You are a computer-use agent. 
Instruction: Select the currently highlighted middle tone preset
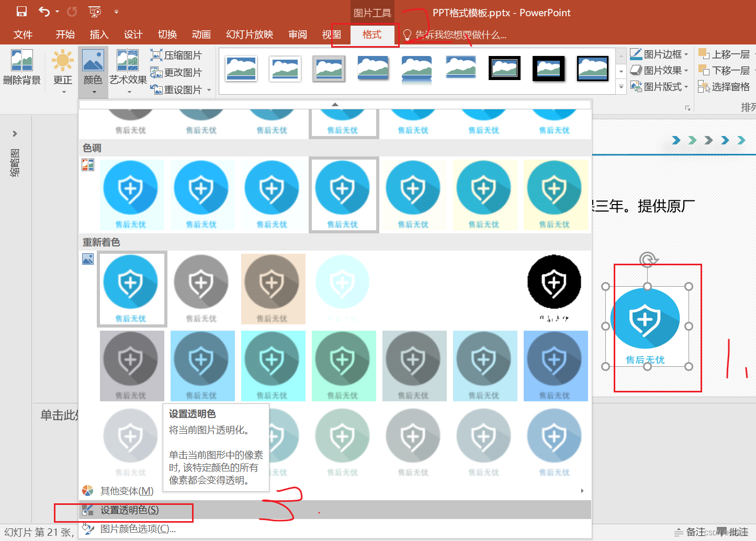[x=344, y=195]
